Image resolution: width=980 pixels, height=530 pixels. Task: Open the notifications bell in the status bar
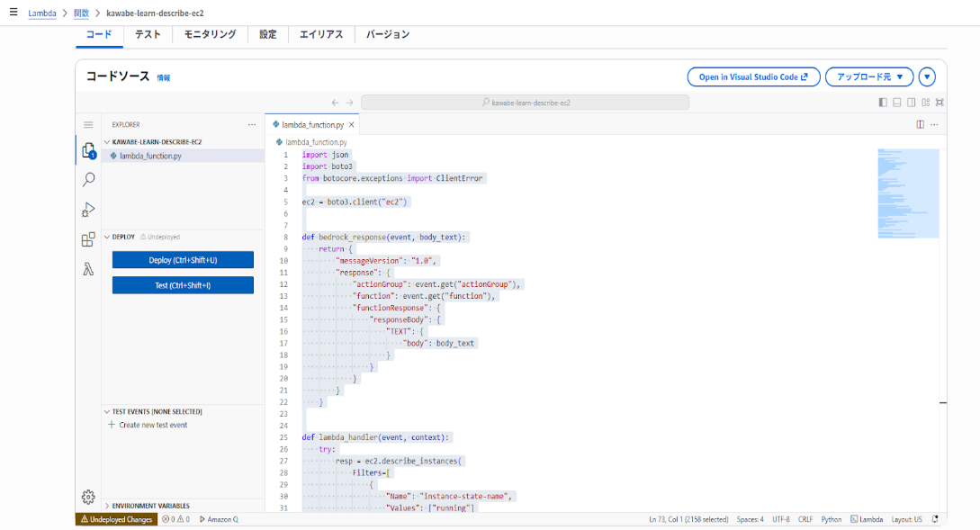coord(936,519)
